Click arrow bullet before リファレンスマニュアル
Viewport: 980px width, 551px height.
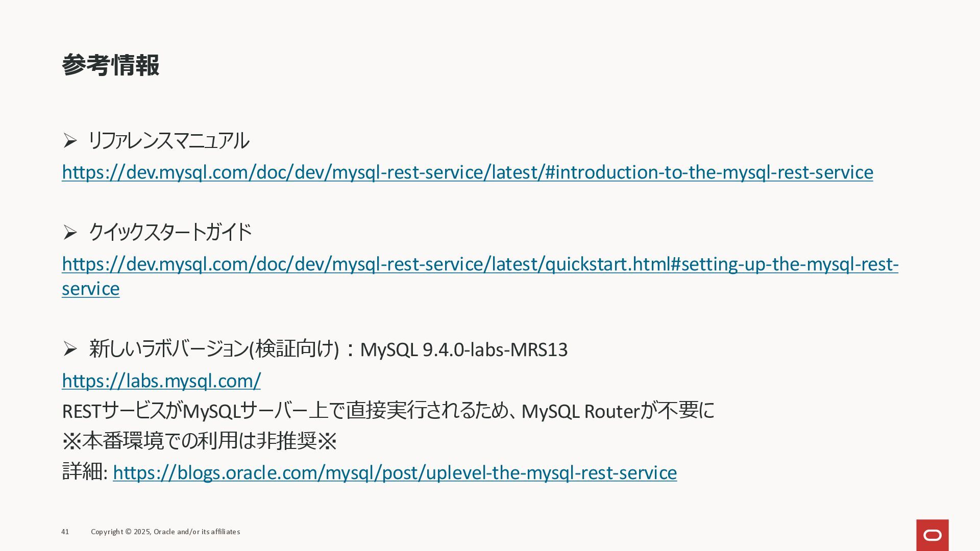pos(69,140)
